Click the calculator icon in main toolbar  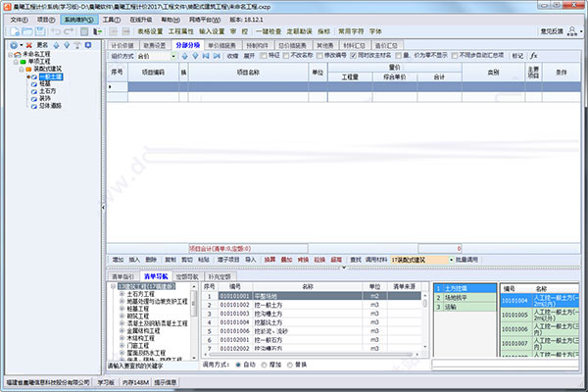[x=84, y=32]
